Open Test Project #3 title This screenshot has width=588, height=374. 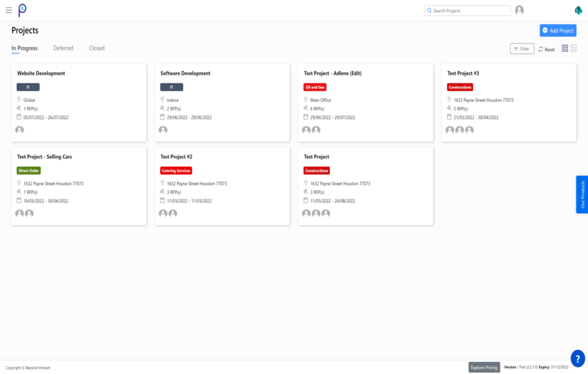click(x=463, y=73)
